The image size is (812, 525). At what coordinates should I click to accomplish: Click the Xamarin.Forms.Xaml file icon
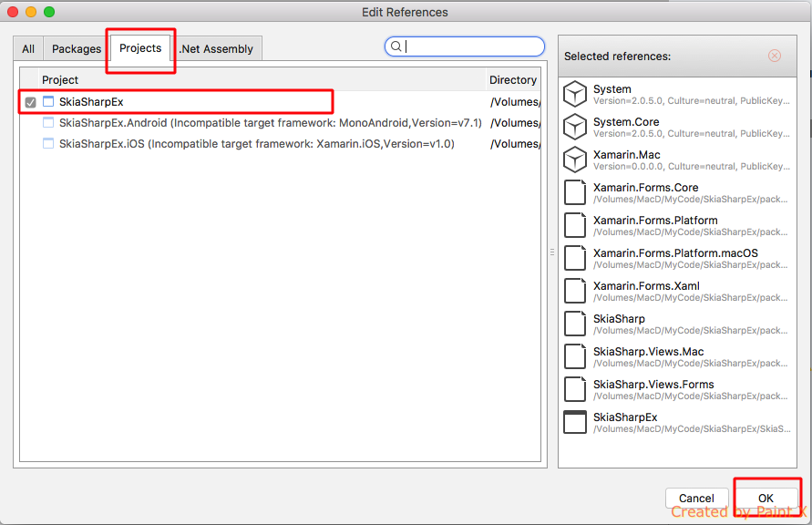coord(575,291)
